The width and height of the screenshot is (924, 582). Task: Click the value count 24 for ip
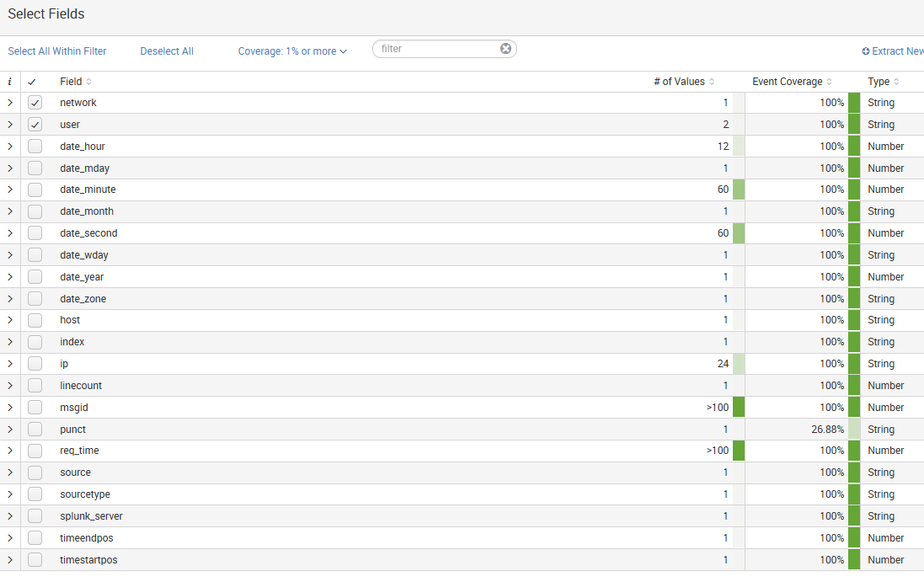tap(723, 364)
